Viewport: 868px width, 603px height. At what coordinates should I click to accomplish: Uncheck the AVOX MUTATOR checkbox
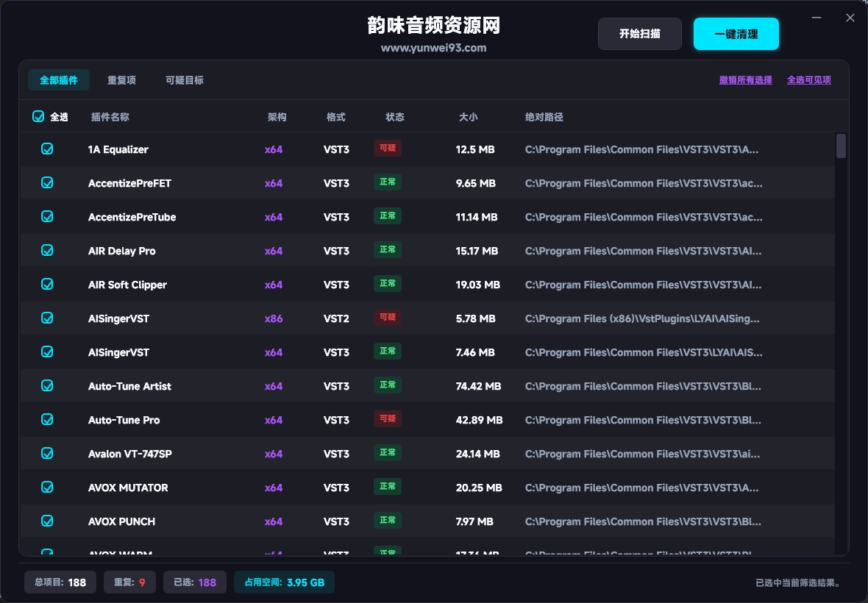48,487
